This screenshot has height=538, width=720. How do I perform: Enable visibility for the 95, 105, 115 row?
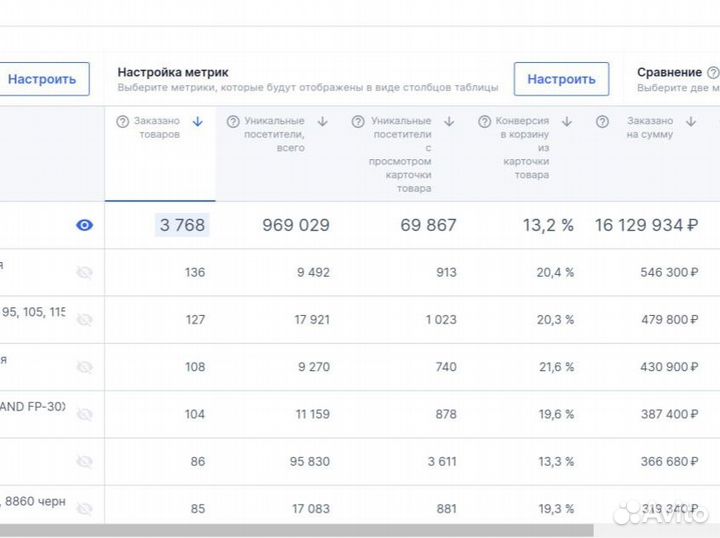pos(85,320)
